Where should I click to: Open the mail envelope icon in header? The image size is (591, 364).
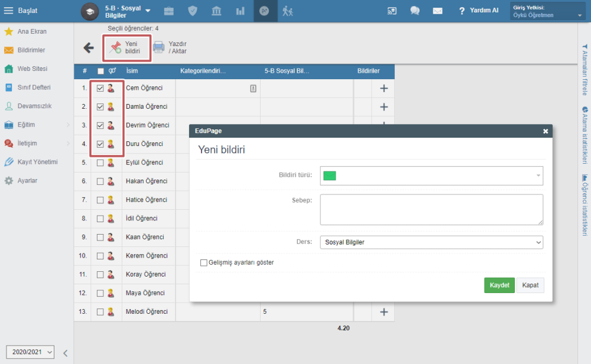coord(437,11)
